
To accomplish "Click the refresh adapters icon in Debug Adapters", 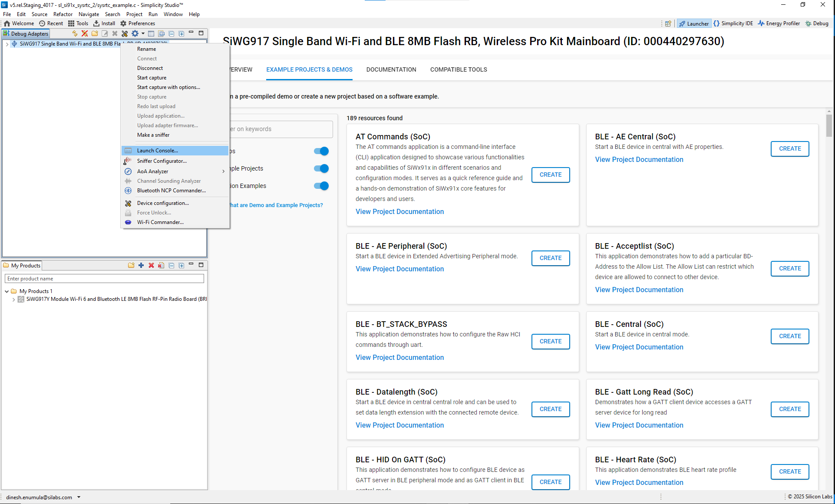I will (x=75, y=33).
